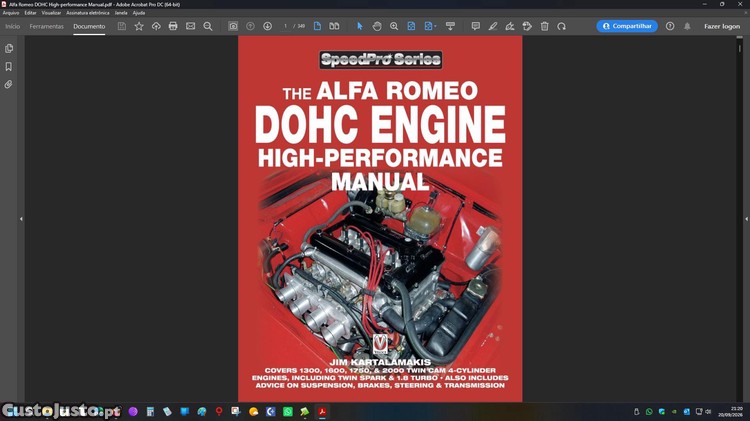Screen dimensions: 750x421
Task: Send file by email envelope icon
Action: coord(190,26)
